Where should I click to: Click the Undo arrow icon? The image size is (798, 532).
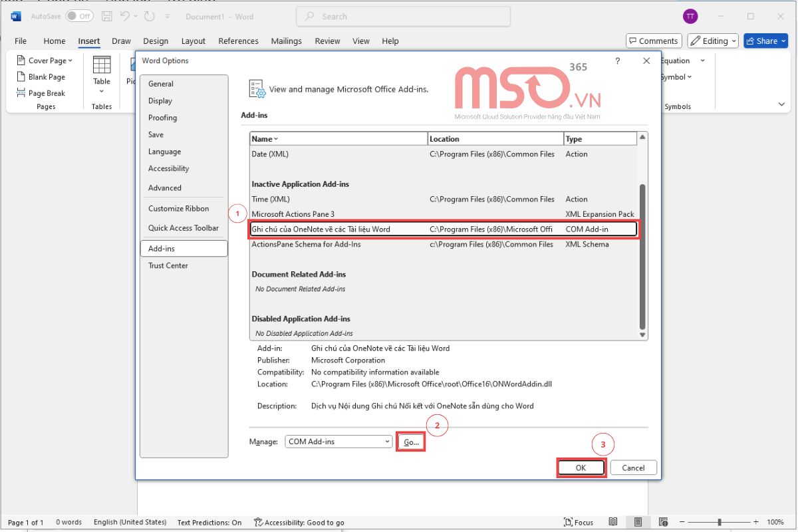click(124, 16)
